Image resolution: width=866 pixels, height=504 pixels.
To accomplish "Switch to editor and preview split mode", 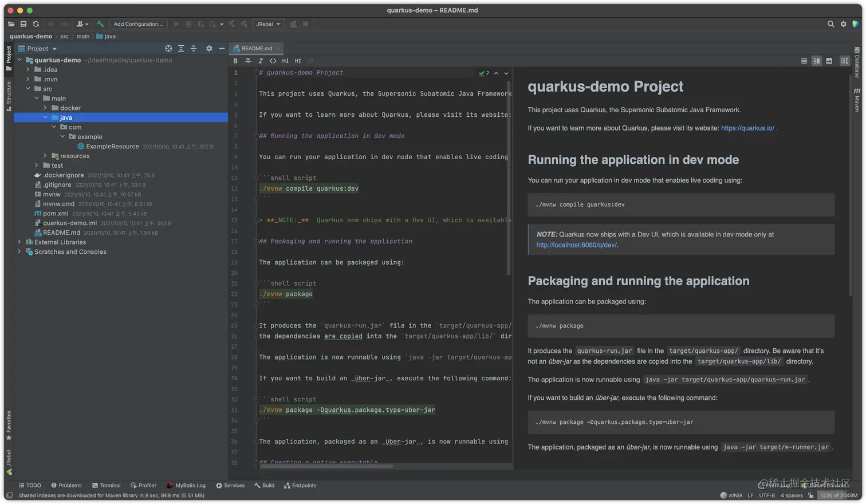I will [x=817, y=61].
